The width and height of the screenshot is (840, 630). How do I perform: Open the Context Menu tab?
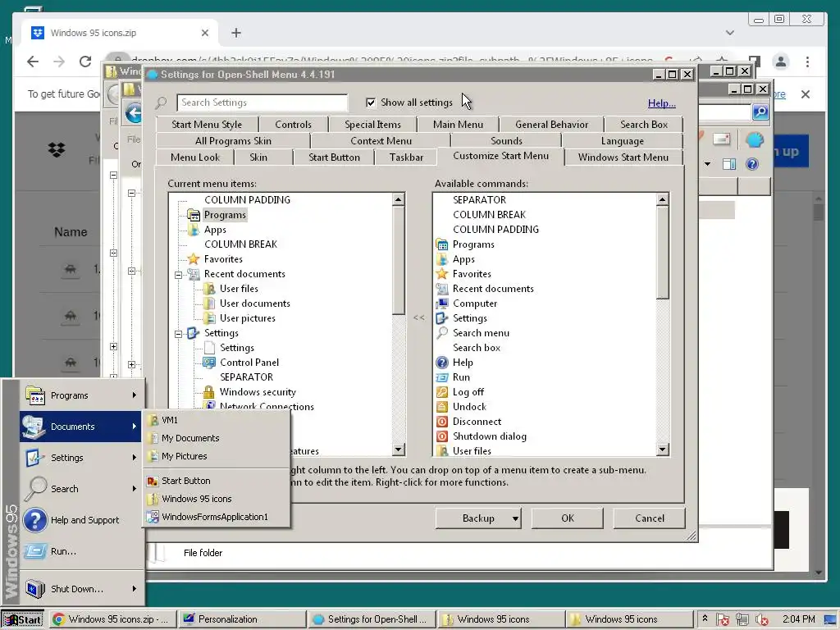point(381,141)
